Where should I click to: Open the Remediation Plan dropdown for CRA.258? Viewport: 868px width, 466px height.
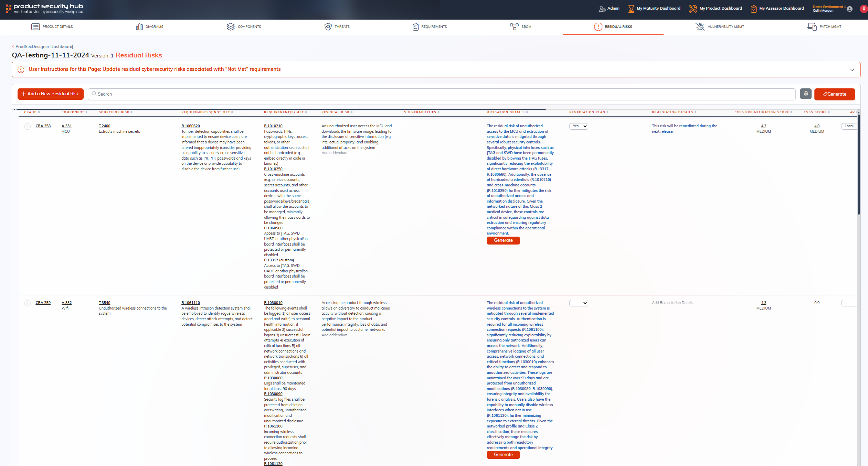pyautogui.click(x=579, y=126)
